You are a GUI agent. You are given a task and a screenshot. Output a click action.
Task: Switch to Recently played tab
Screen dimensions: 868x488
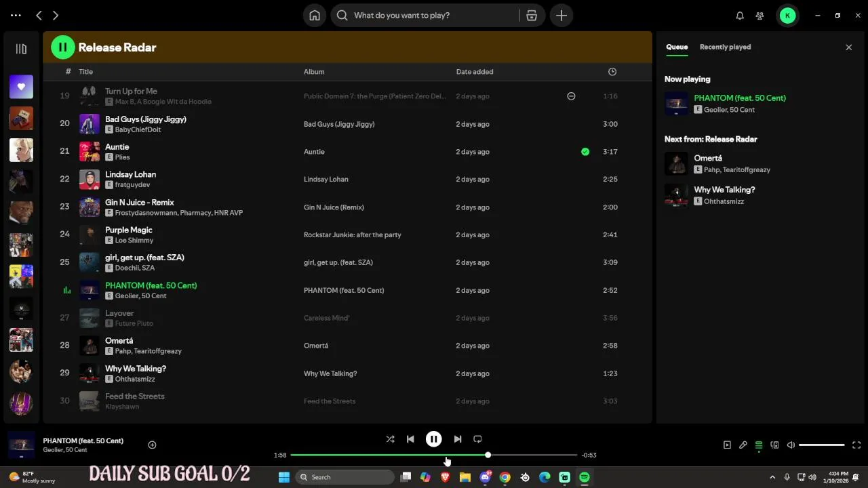coord(725,47)
